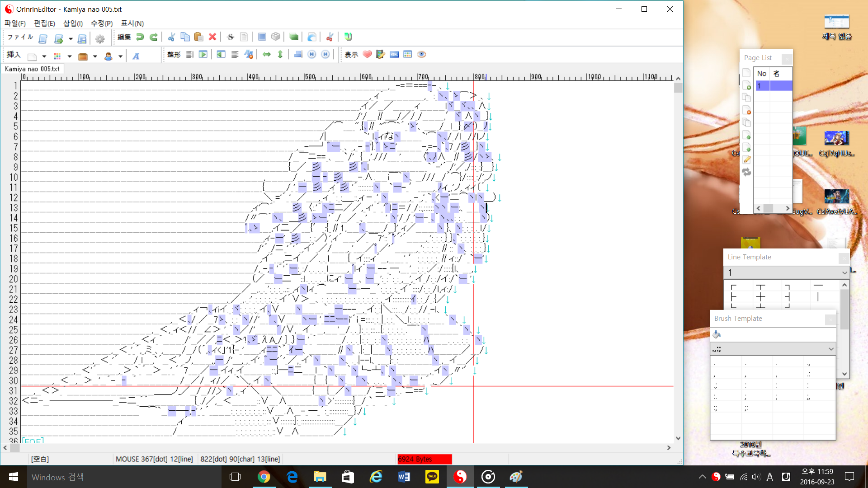Open the 삽입(I) menu

73,23
